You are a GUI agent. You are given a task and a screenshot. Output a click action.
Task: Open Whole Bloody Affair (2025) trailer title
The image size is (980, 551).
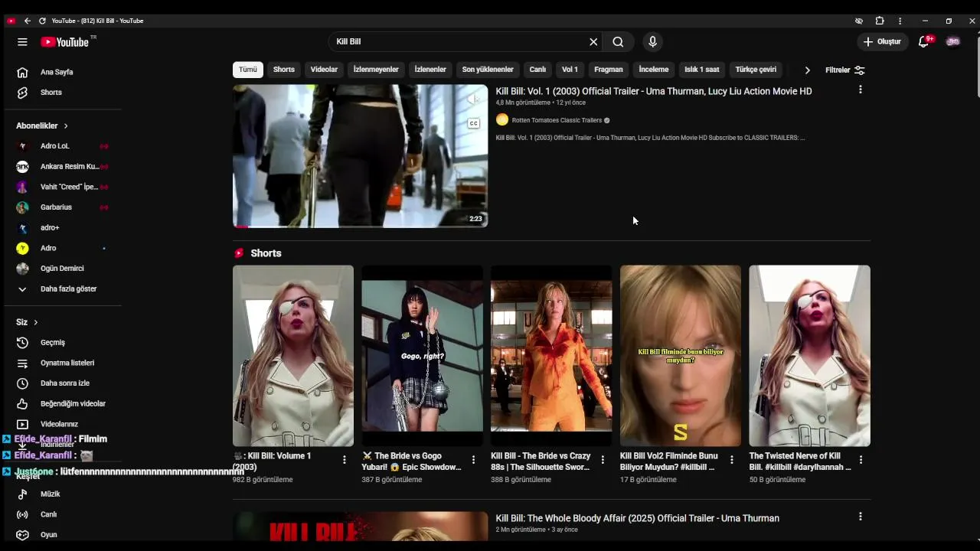tap(637, 518)
